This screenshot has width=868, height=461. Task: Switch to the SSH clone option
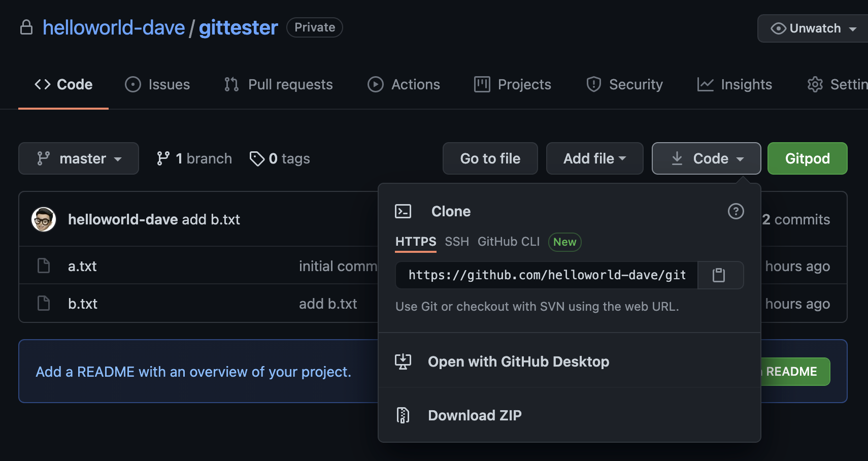pos(456,242)
